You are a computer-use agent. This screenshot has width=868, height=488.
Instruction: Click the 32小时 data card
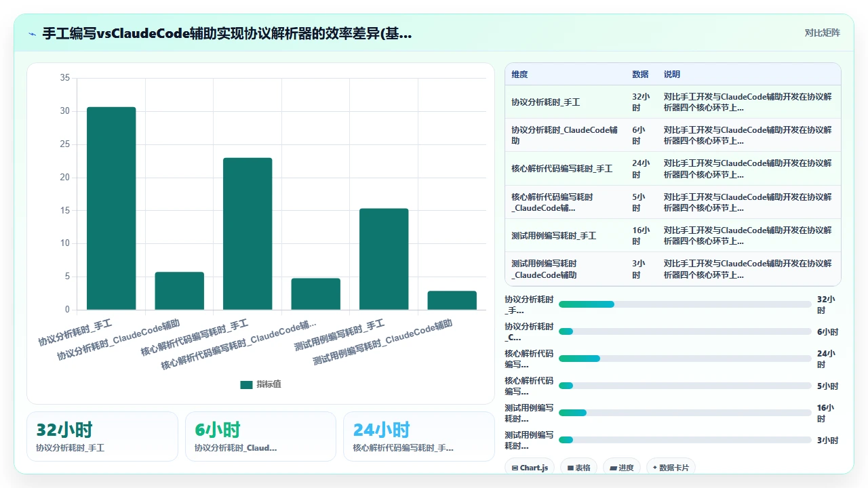102,436
